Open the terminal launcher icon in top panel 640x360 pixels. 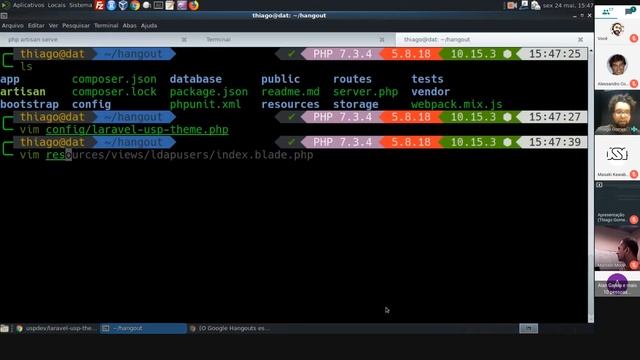pos(158,5)
